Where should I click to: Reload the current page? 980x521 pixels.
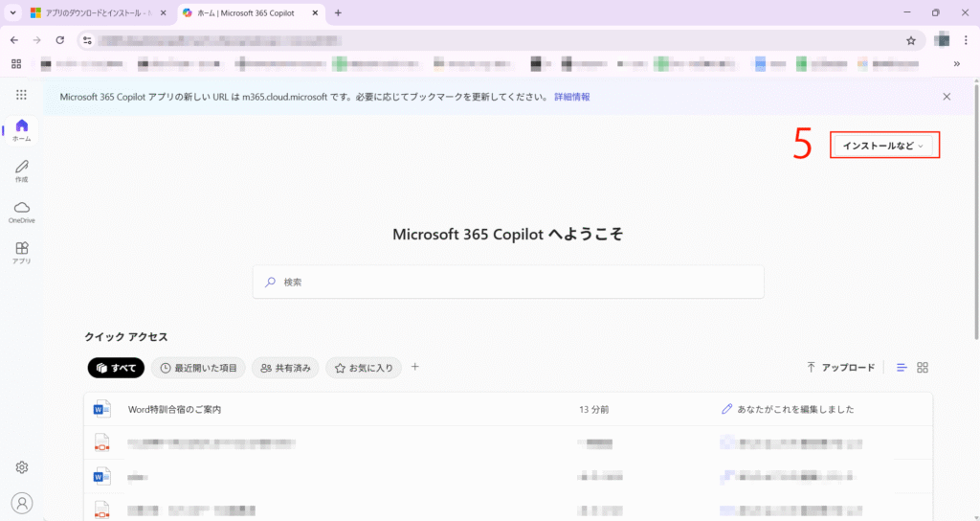tap(60, 40)
